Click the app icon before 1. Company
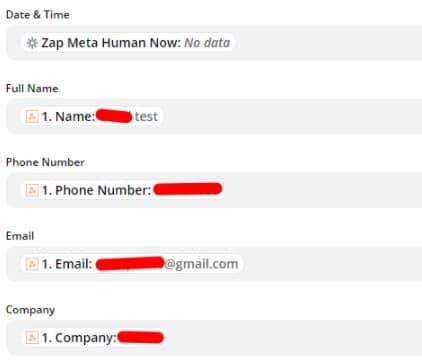The height and width of the screenshot is (364, 422). [32, 338]
